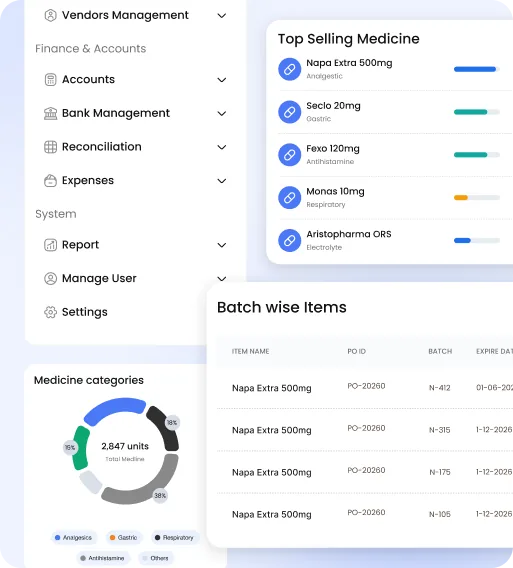Toggle the Gastric legend chip
Viewport: 513px width, 568px height.
tap(124, 538)
